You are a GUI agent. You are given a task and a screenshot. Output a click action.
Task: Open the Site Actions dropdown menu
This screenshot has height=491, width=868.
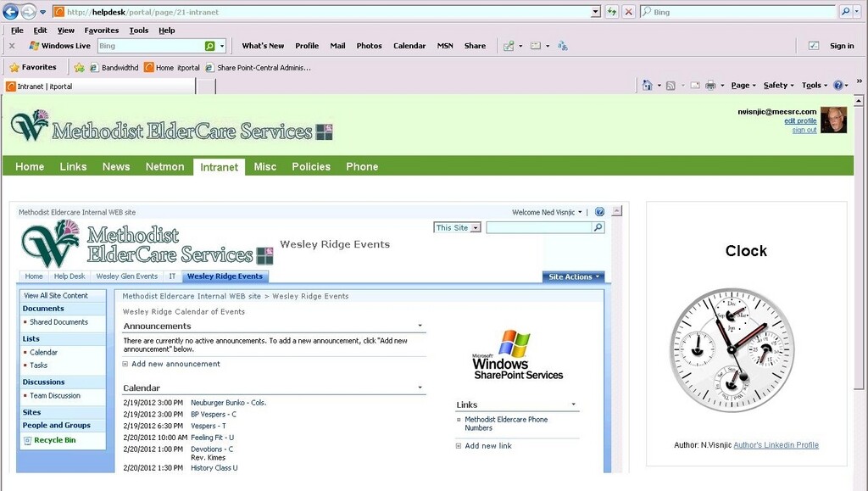click(573, 276)
